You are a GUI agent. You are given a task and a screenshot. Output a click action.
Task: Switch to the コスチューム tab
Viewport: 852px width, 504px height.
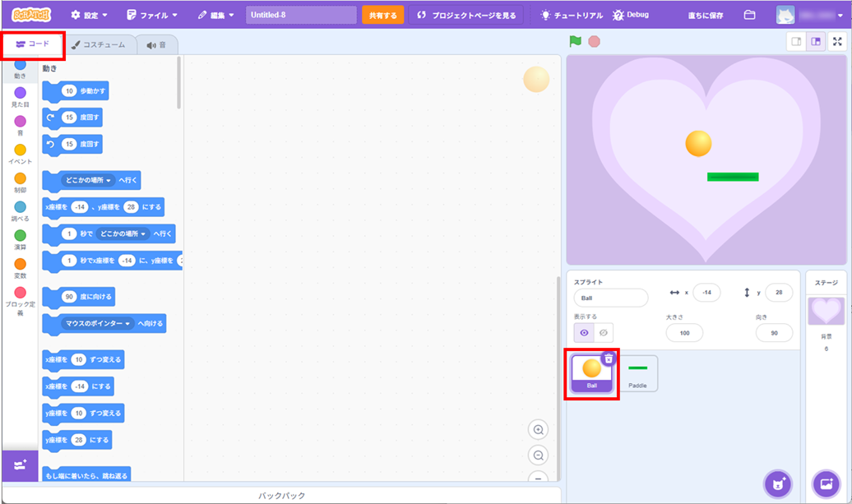click(98, 45)
